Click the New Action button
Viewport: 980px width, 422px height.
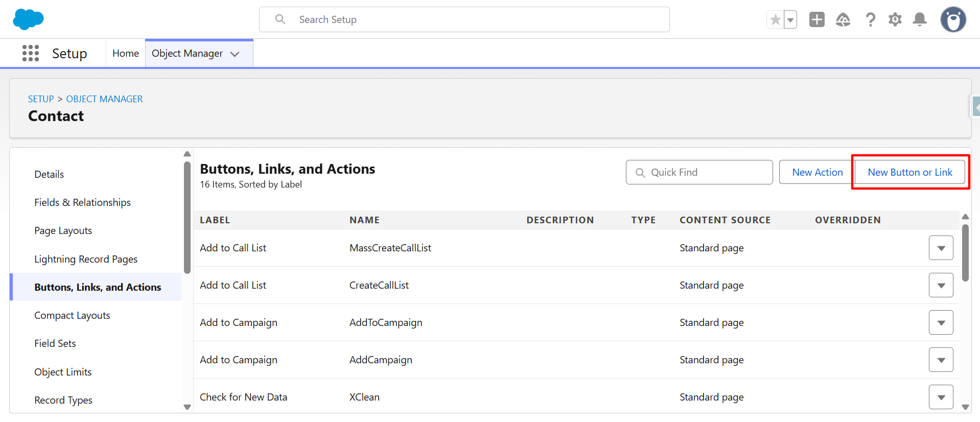817,172
